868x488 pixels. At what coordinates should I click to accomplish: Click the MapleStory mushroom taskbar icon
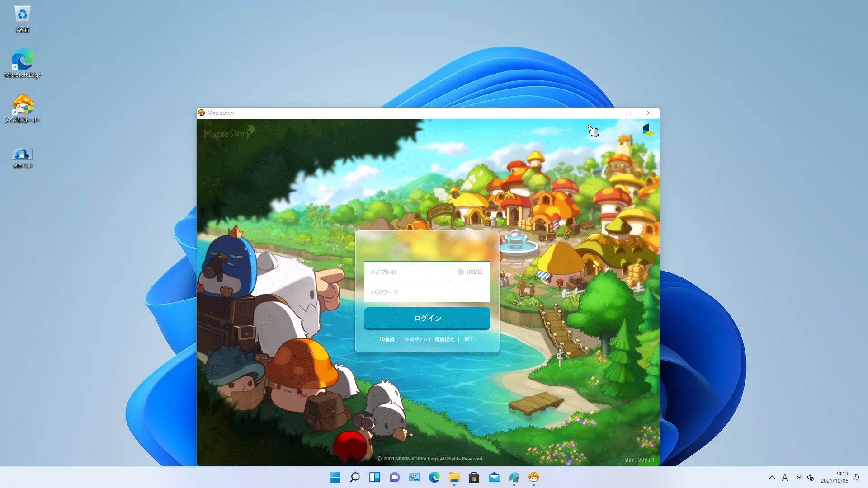[x=534, y=477]
